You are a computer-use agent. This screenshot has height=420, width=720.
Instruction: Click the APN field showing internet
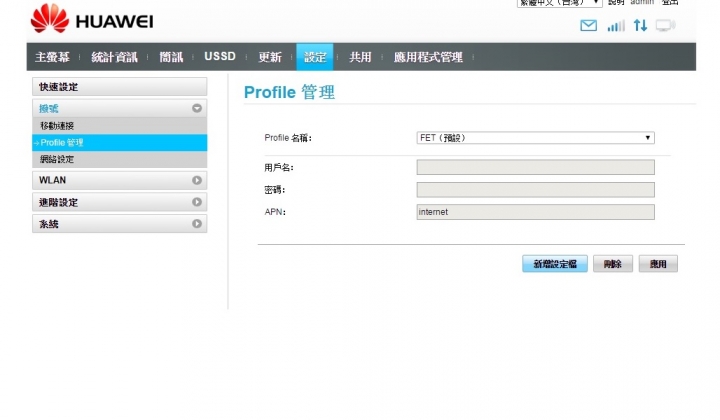[535, 212]
